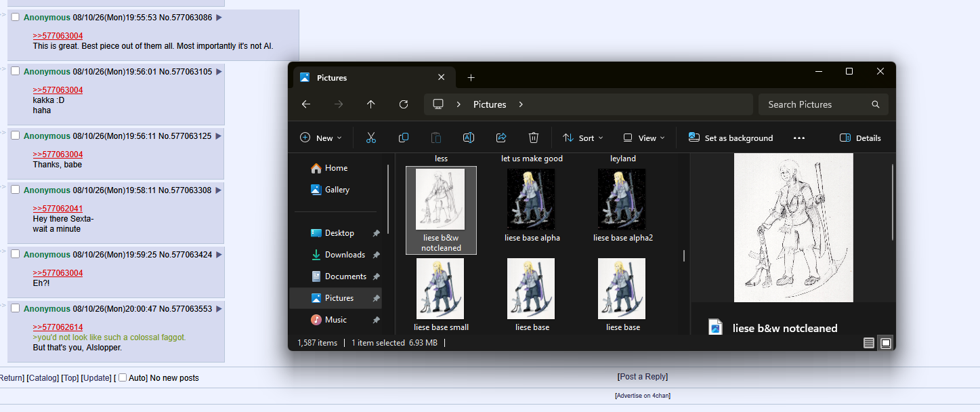Switch to large thumbnails view icon in status bar
The width and height of the screenshot is (980, 412).
pyautogui.click(x=885, y=343)
